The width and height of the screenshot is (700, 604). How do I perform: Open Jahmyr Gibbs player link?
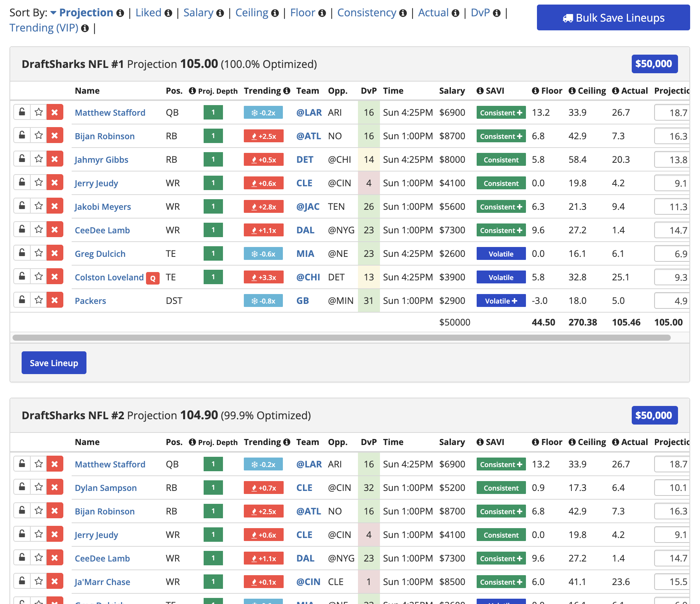101,160
